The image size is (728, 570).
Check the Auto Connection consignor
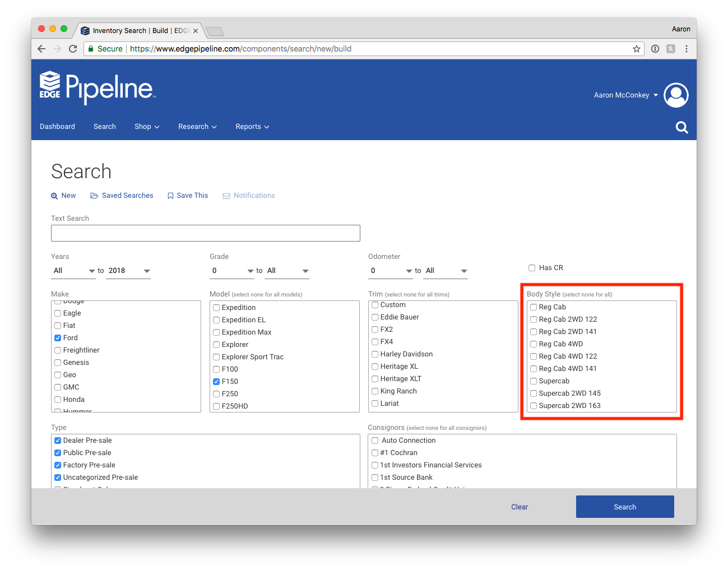[375, 441]
